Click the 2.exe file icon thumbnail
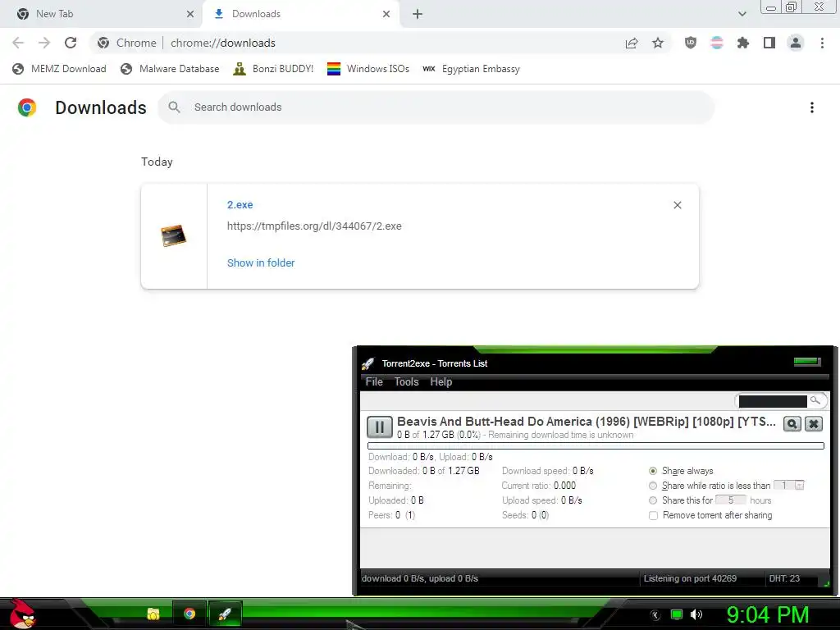Viewport: 840px width, 630px height. 174,235
